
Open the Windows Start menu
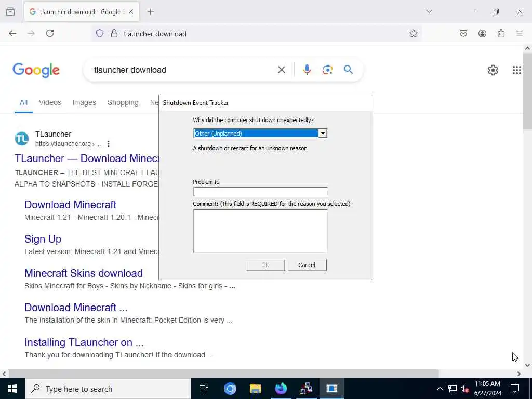(12, 389)
